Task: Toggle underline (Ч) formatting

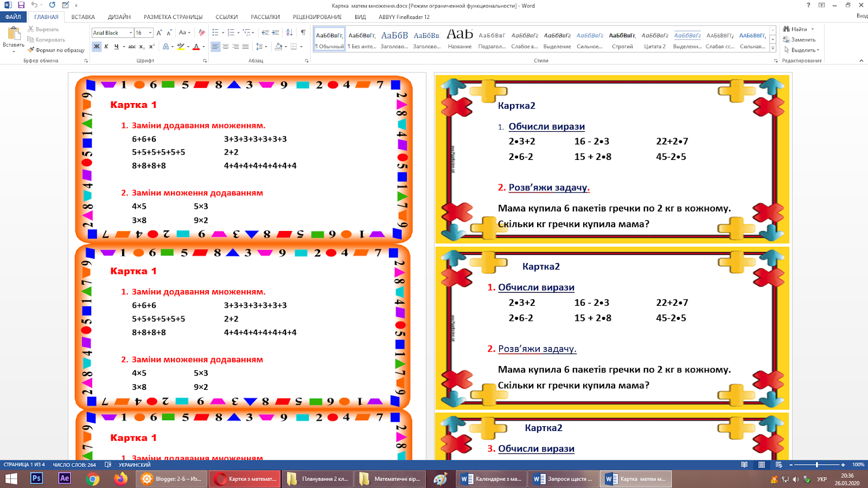Action: point(116,47)
